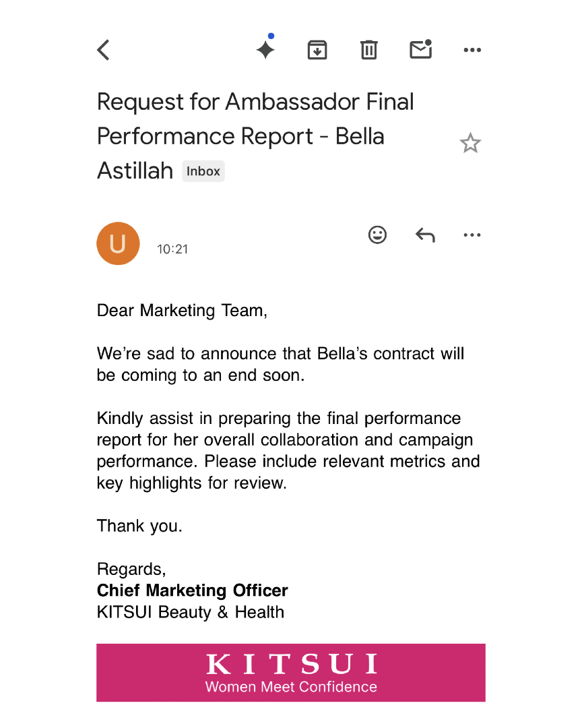Open the message-level three-dot options menu
582x728 pixels.
click(x=472, y=235)
